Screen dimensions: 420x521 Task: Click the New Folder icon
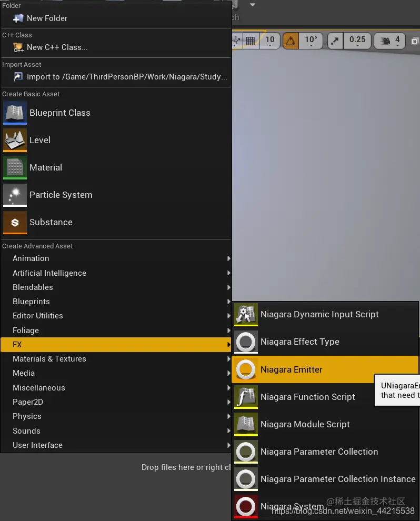coord(18,18)
